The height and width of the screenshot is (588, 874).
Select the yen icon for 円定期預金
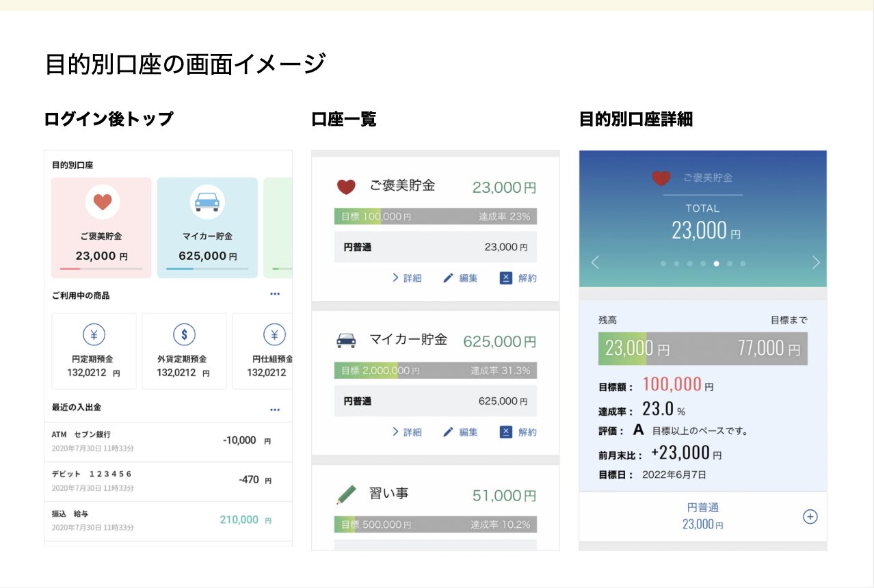coord(94,335)
